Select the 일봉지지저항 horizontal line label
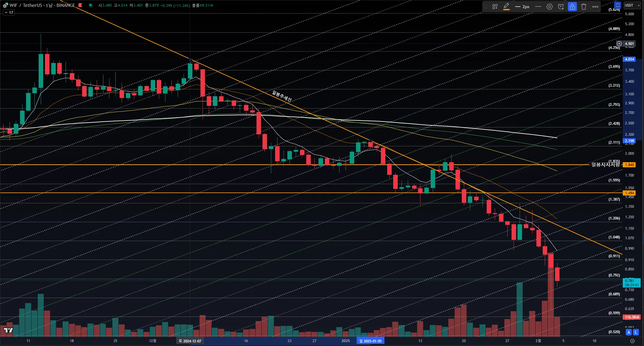 tap(605, 165)
